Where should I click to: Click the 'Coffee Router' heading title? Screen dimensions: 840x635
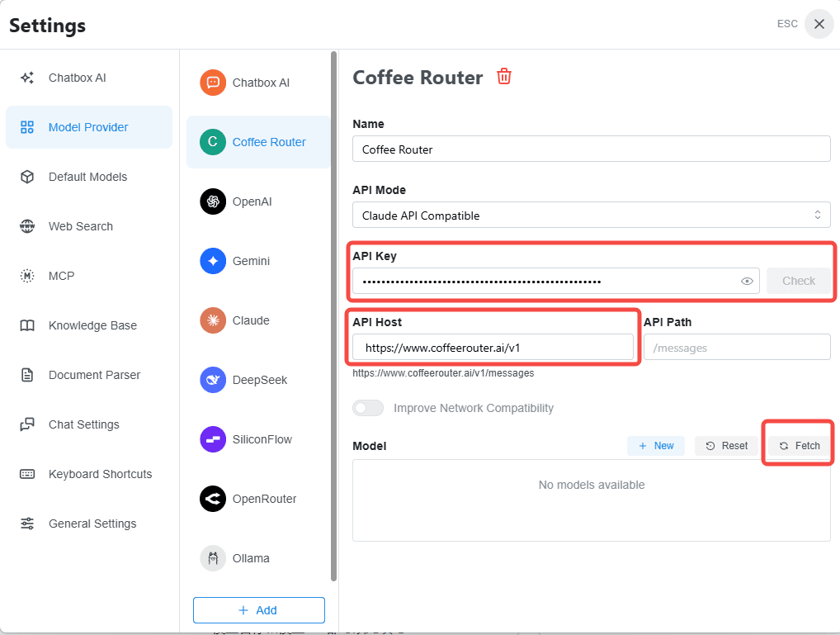[x=418, y=78]
